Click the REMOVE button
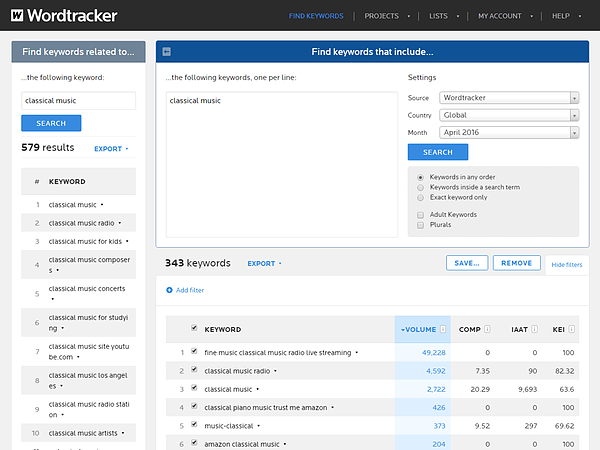 pos(517,263)
